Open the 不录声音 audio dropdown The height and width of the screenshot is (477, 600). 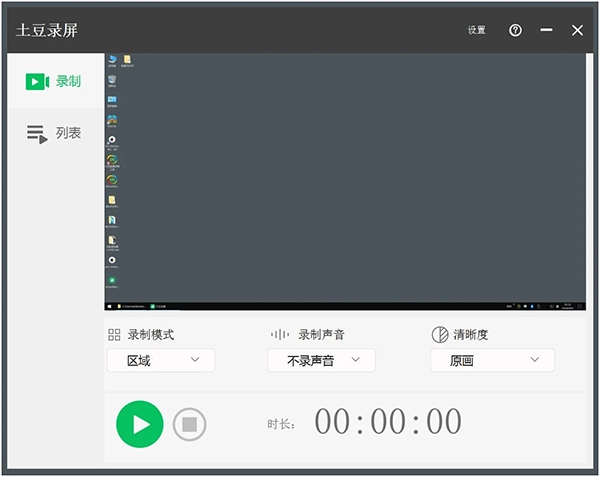click(x=321, y=360)
